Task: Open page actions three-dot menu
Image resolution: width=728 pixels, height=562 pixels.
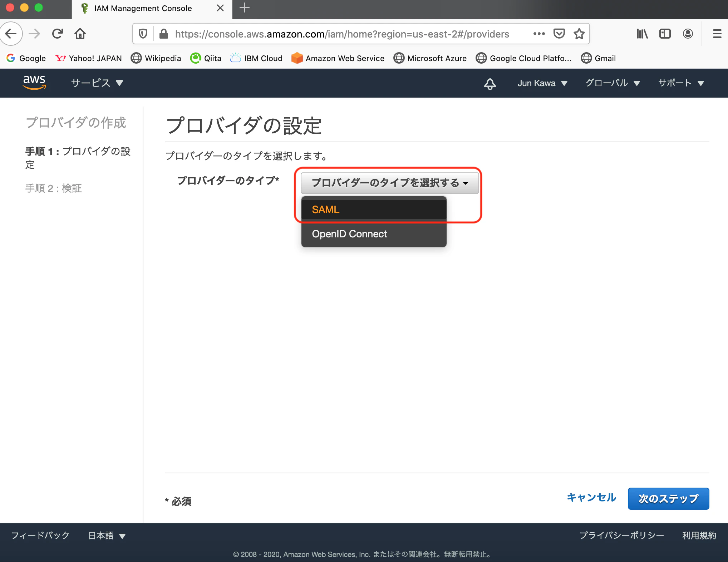Action: pos(539,34)
